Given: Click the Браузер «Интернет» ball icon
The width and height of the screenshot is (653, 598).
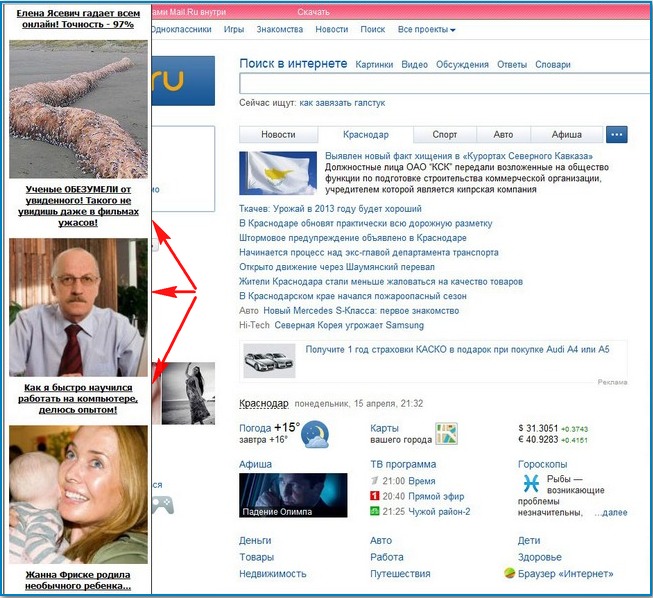Looking at the screenshot, I should tap(510, 574).
